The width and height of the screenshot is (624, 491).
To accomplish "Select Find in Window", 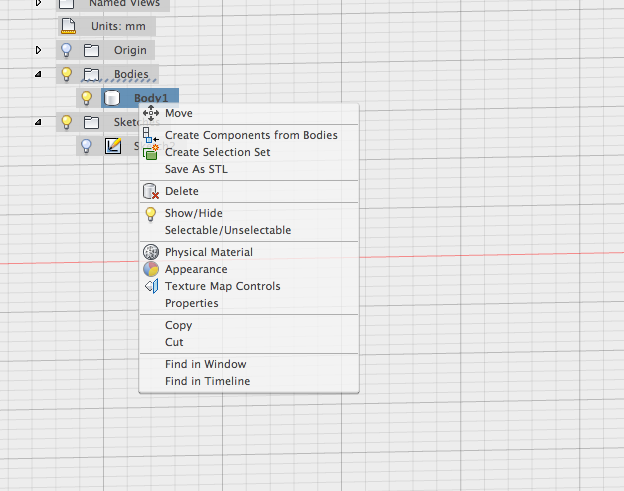I will click(249, 364).
